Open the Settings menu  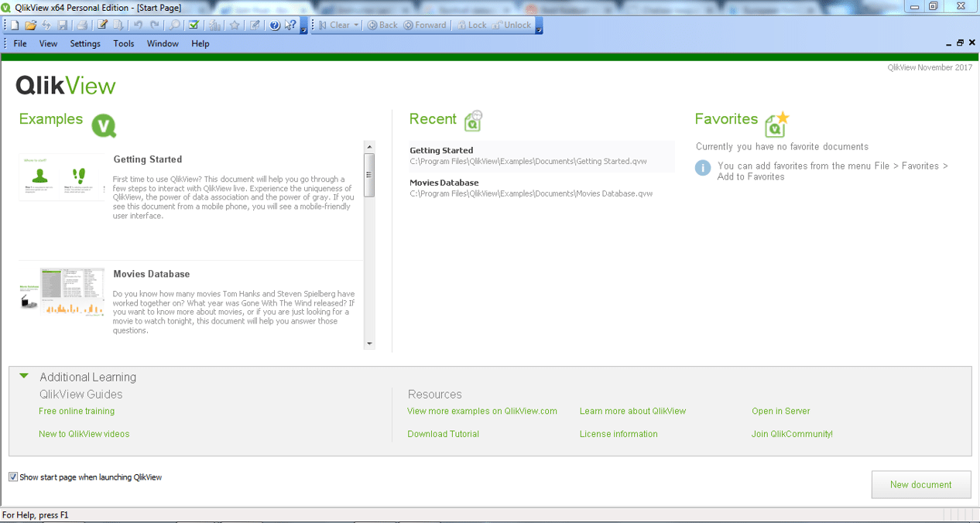[x=85, y=43]
